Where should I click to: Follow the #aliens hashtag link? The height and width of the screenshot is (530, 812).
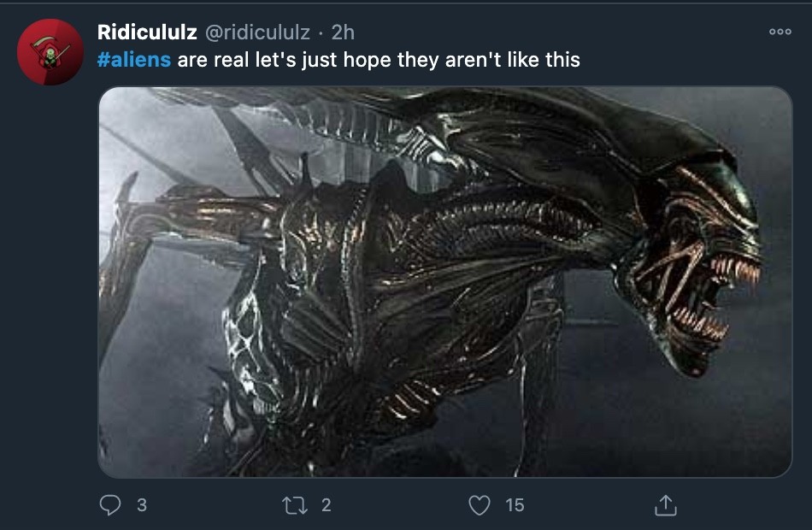coord(134,60)
